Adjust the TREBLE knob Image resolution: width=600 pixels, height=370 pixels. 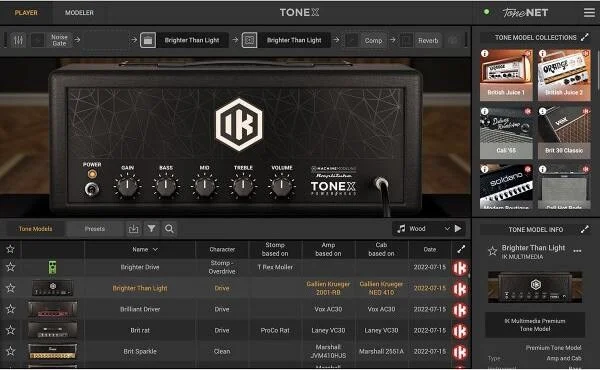243,186
